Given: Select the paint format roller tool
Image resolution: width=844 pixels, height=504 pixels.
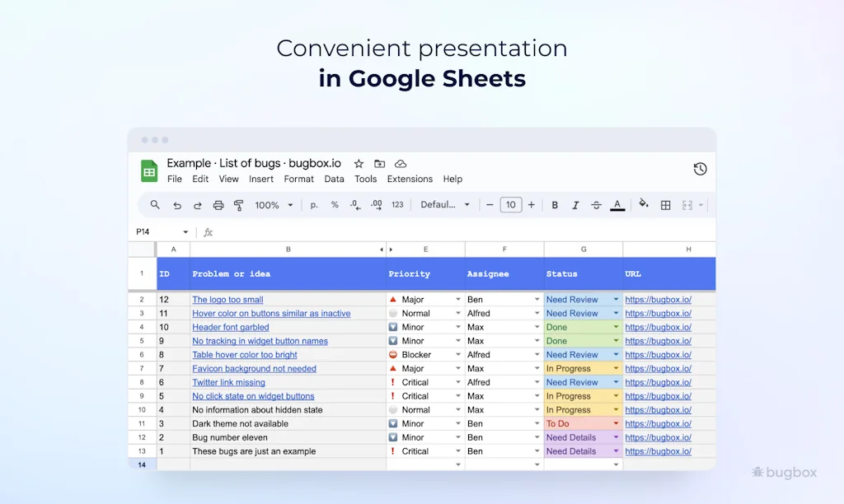Looking at the screenshot, I should [x=239, y=205].
